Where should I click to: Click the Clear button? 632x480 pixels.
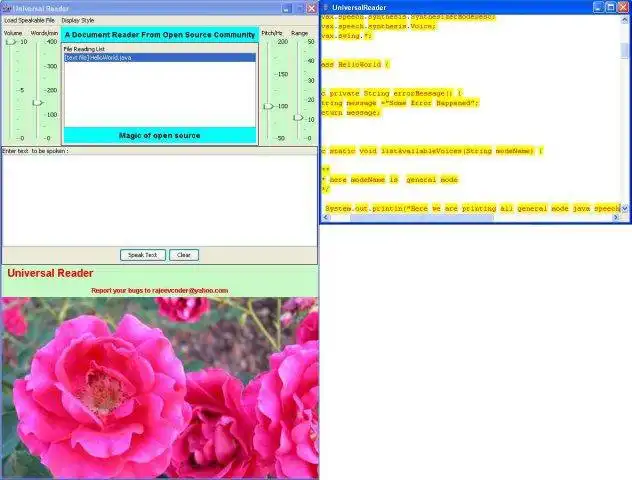click(184, 255)
